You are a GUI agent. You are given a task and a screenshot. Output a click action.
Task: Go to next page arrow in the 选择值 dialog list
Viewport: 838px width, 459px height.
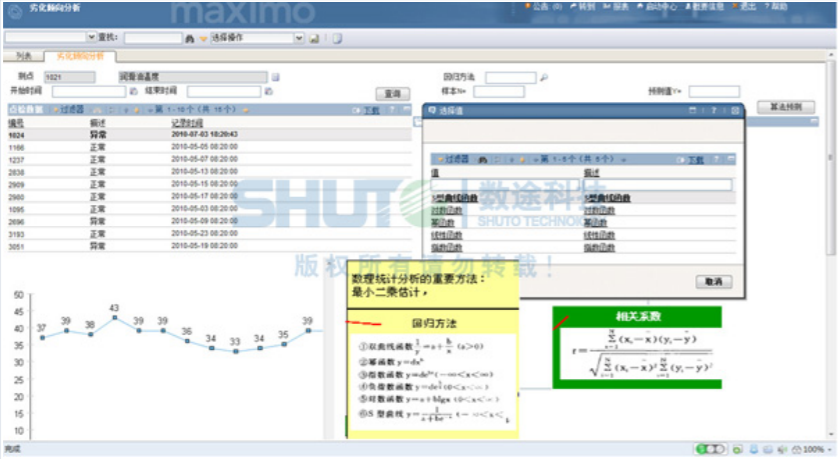pyautogui.click(x=623, y=159)
